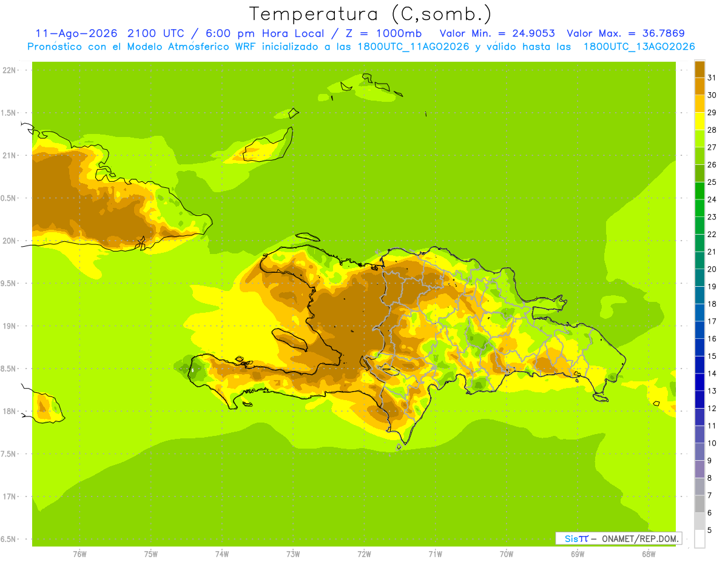Click the 71W longitude axis label
728x562 pixels.
coord(436,554)
